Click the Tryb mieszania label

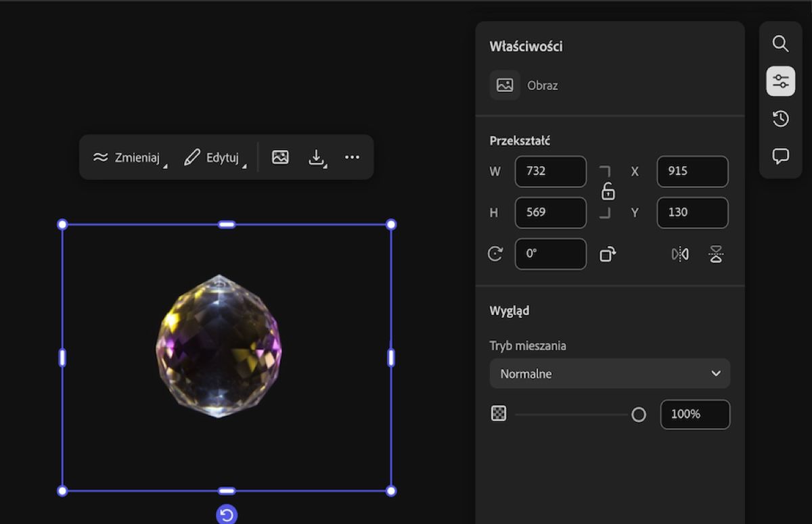(x=528, y=346)
